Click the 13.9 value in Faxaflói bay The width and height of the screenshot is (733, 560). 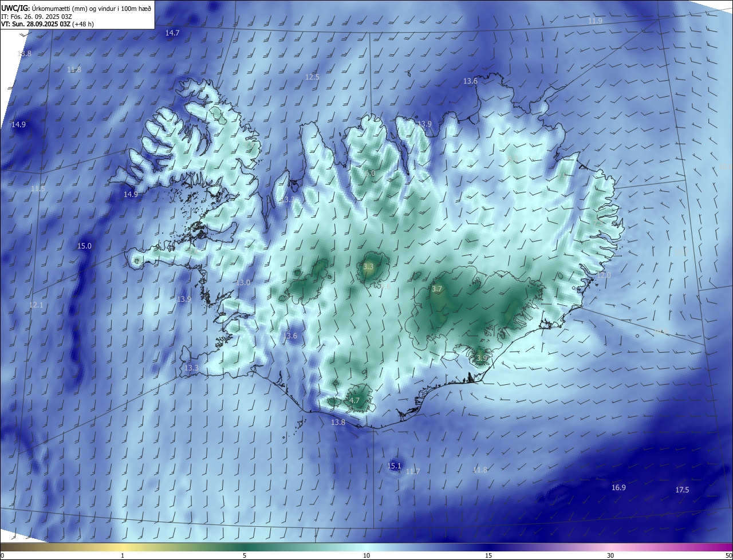pyautogui.click(x=184, y=299)
